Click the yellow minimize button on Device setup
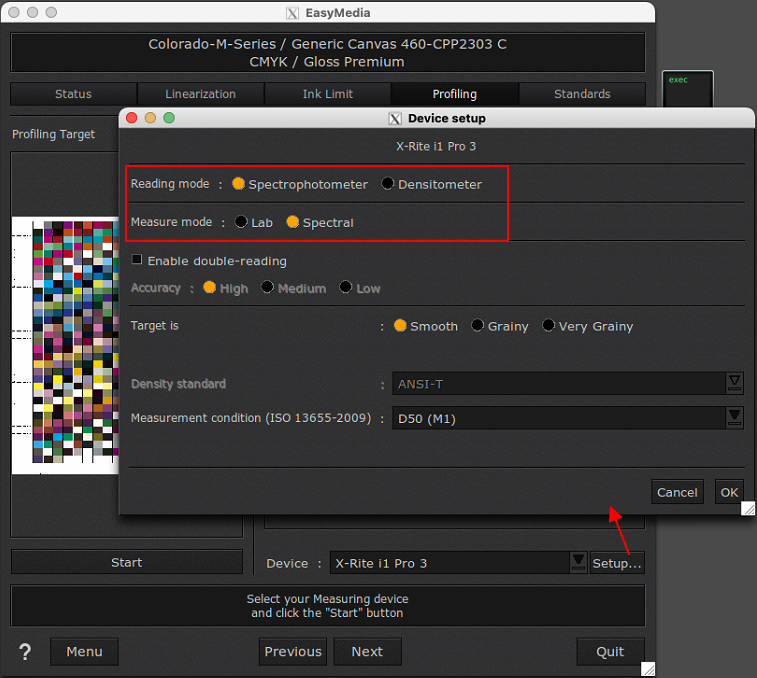This screenshot has width=757, height=678. point(150,118)
